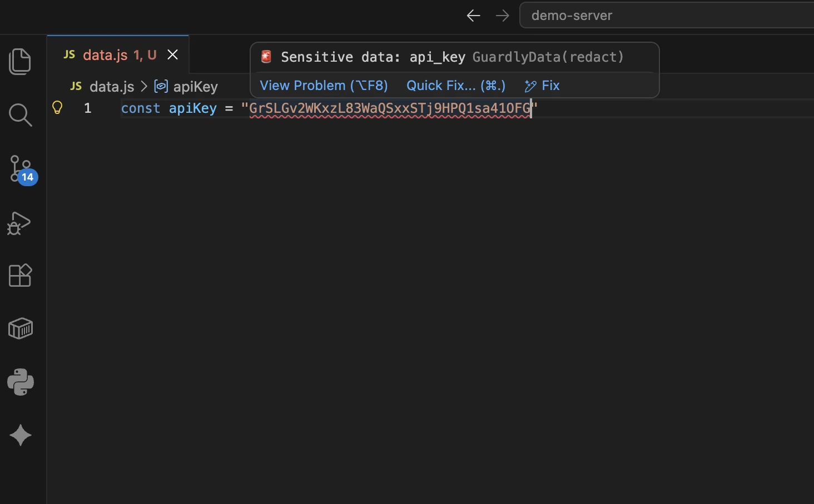Image resolution: width=814 pixels, height=504 pixels.
Task: Click the lightbulb code action icon
Action: 57,107
